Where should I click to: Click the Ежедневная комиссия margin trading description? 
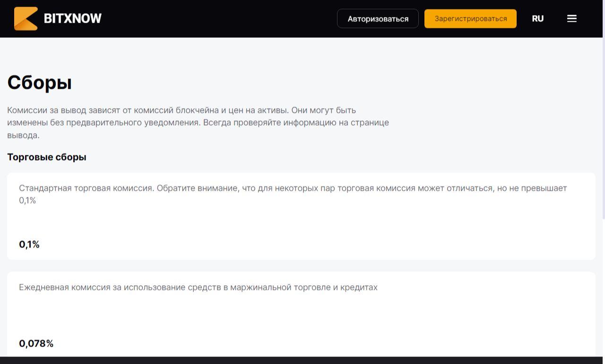(198, 288)
